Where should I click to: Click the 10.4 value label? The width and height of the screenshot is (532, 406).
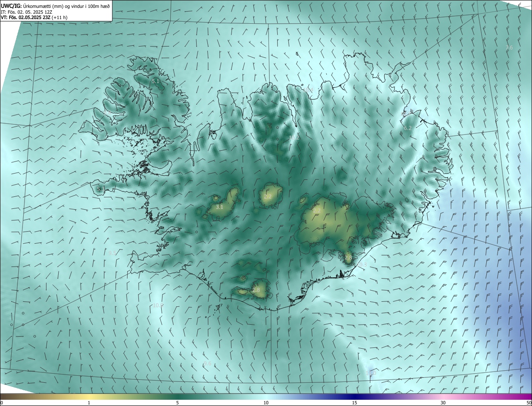pyautogui.click(x=308, y=90)
